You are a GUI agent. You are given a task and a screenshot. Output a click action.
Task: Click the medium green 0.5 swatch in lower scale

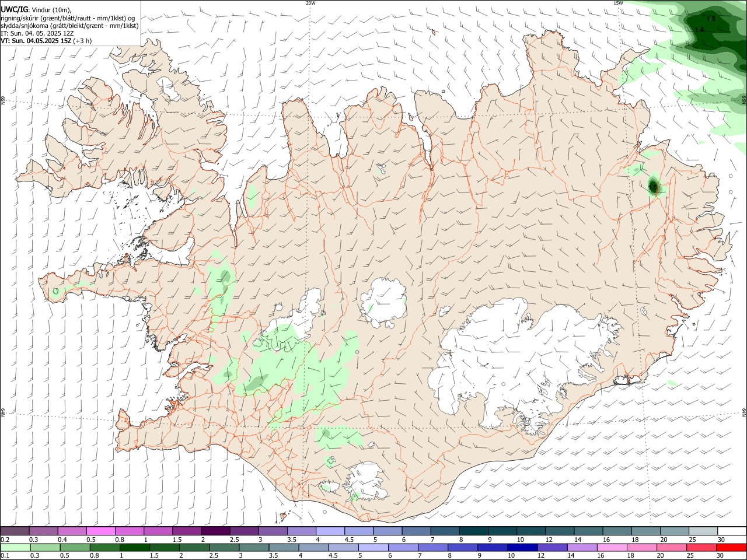tap(75, 548)
